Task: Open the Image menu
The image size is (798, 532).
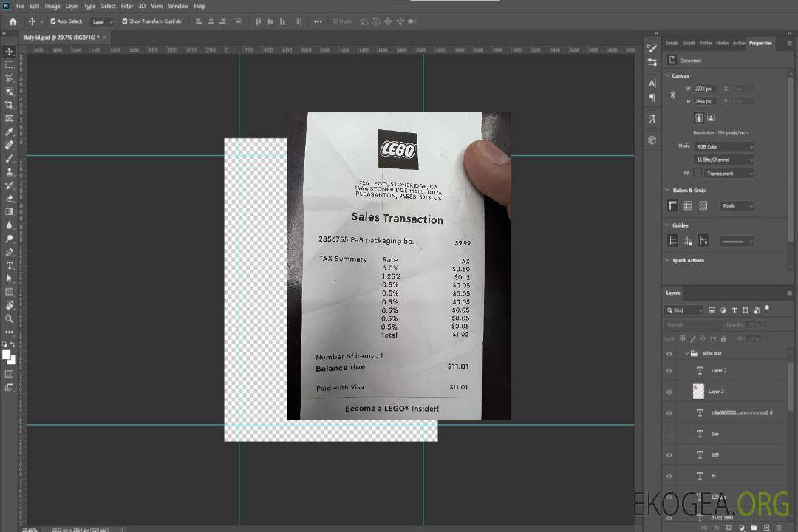Action: [x=52, y=6]
